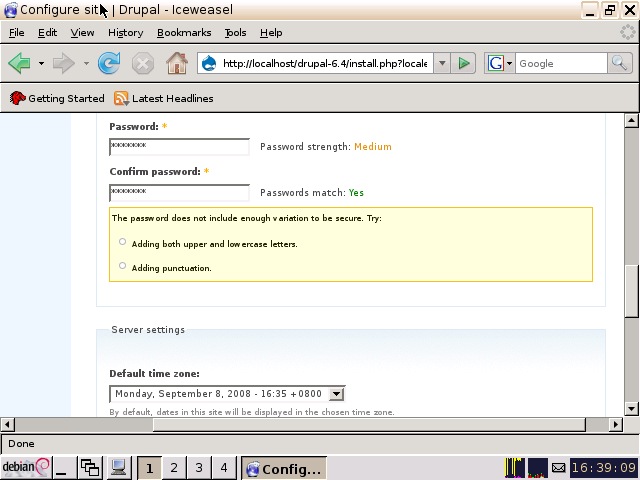640x480 pixels.
Task: Open the debian start menu
Action: coord(26,467)
